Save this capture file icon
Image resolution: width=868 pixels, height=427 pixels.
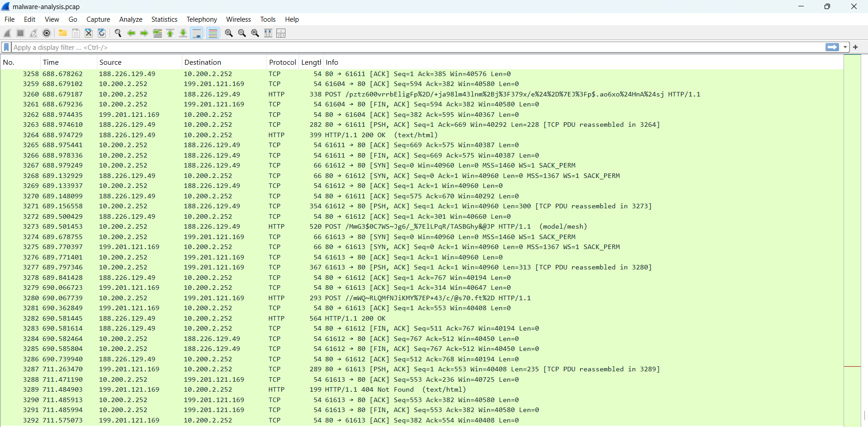pyautogui.click(x=76, y=33)
